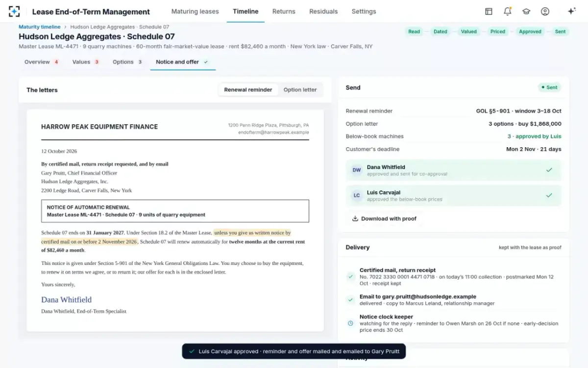
Task: Click the red 4 badge on Overview
Action: click(x=56, y=62)
